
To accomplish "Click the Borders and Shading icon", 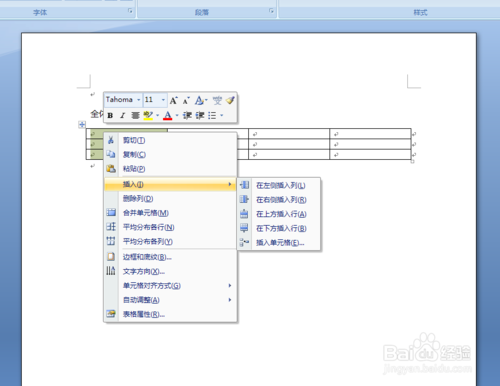I will click(111, 256).
